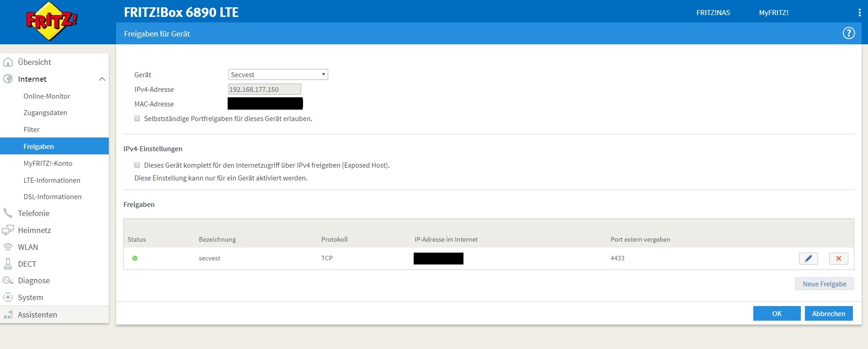Viewport: 868px width, 349px height.
Task: Confirm with the OK button
Action: [x=777, y=314]
